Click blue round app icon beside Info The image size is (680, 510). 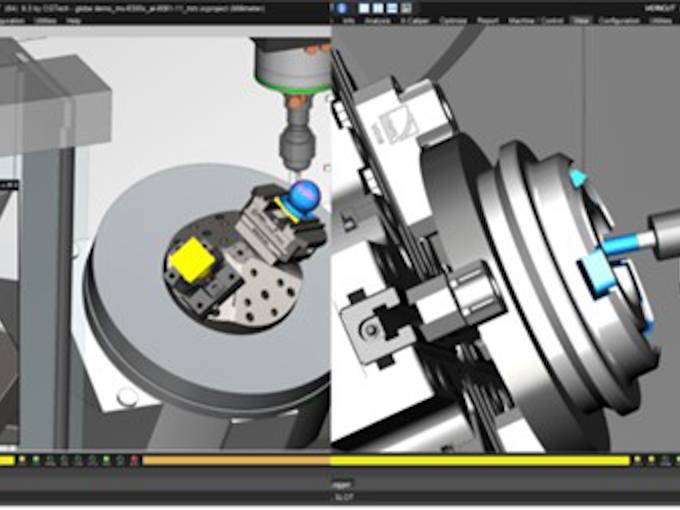click(336, 19)
